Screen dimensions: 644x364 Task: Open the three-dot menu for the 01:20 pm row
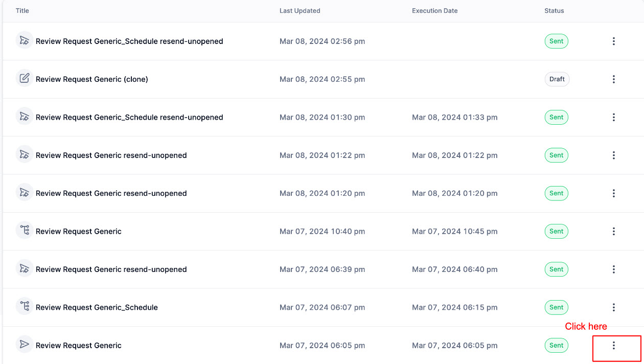[x=613, y=193]
